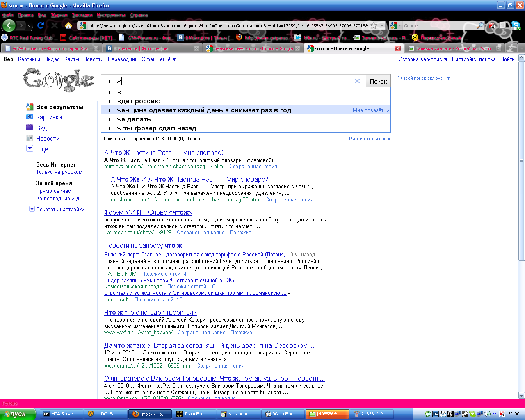This screenshot has width=525, height=420.
Task: Open the Инструменты menu
Action: 111,15
